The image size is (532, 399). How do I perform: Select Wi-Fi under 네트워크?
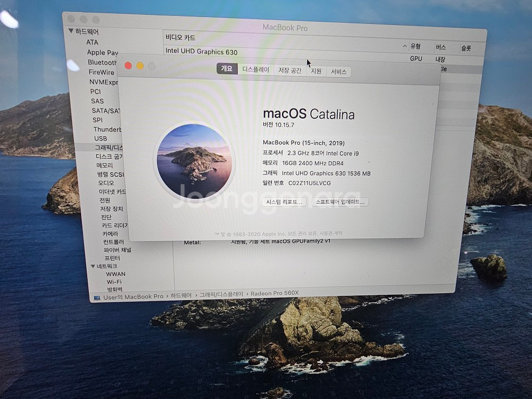coord(114,281)
